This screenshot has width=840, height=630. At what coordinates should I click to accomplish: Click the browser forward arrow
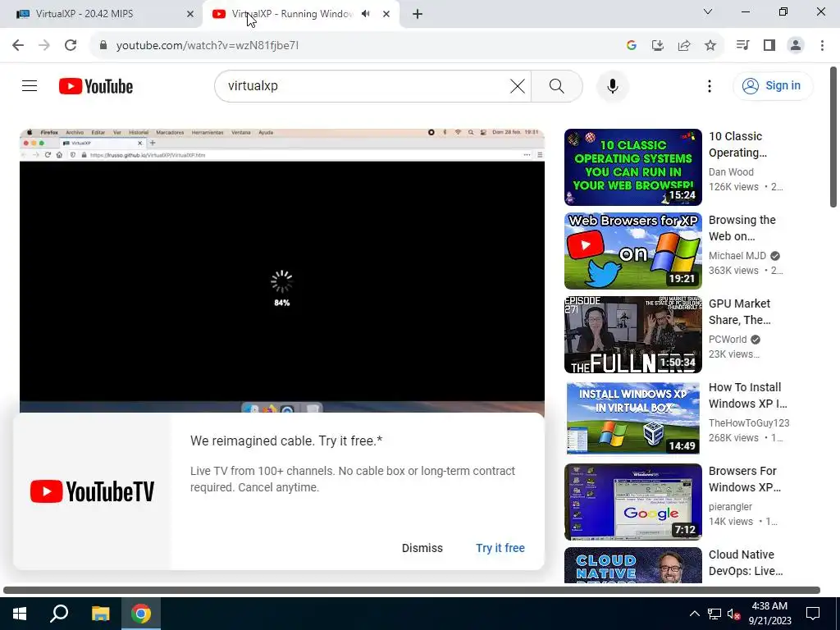point(44,45)
